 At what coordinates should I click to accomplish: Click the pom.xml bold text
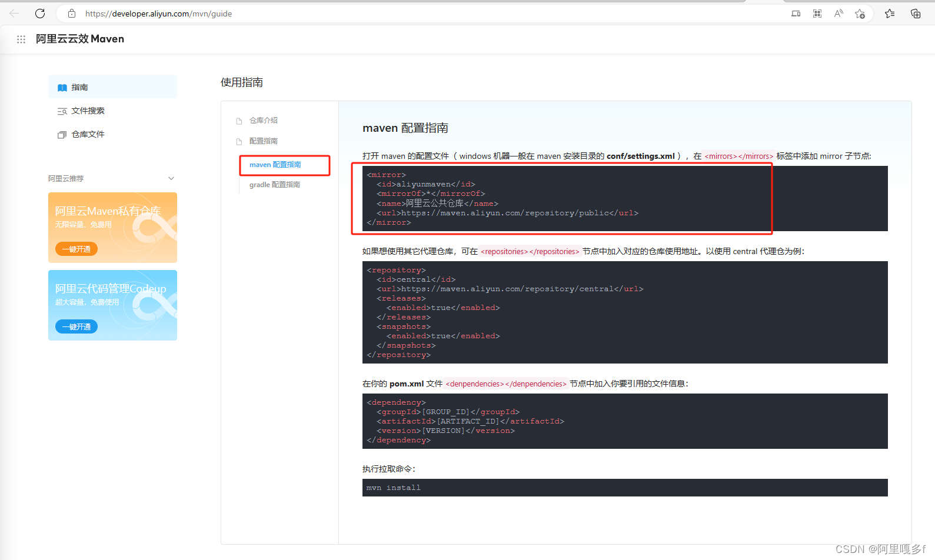407,384
